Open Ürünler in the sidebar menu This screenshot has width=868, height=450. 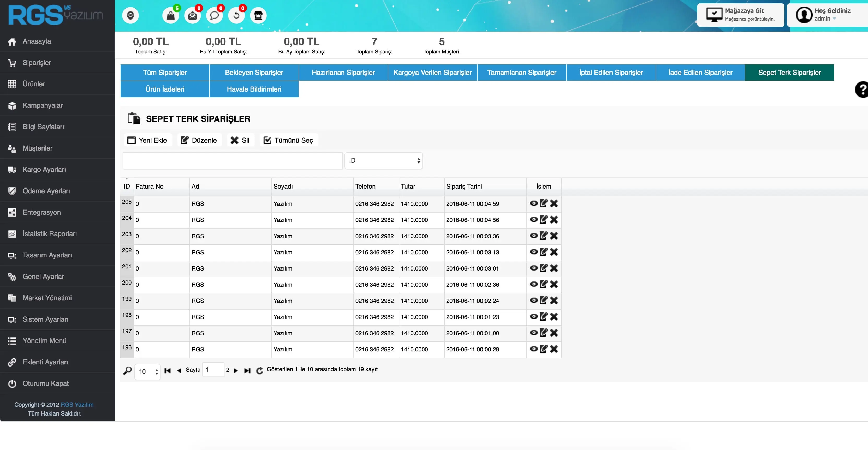click(34, 84)
